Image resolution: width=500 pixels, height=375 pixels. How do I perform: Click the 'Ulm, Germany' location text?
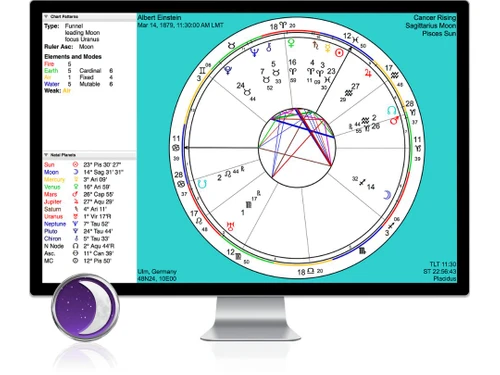[157, 271]
